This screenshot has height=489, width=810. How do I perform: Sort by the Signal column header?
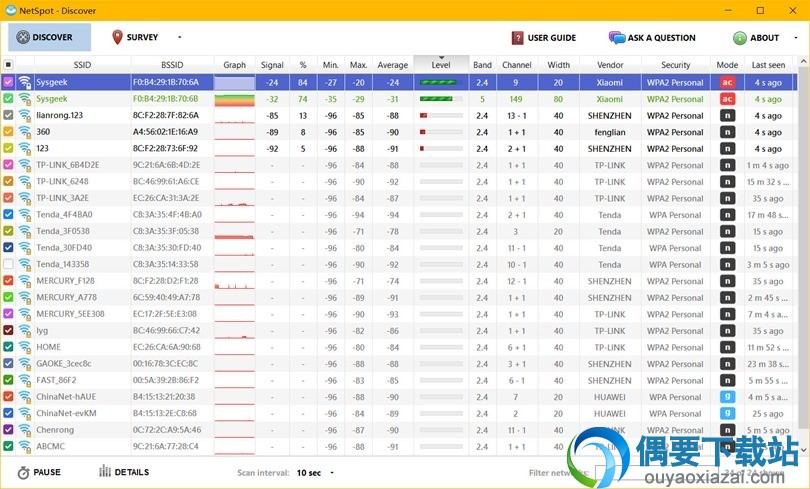coord(272,65)
